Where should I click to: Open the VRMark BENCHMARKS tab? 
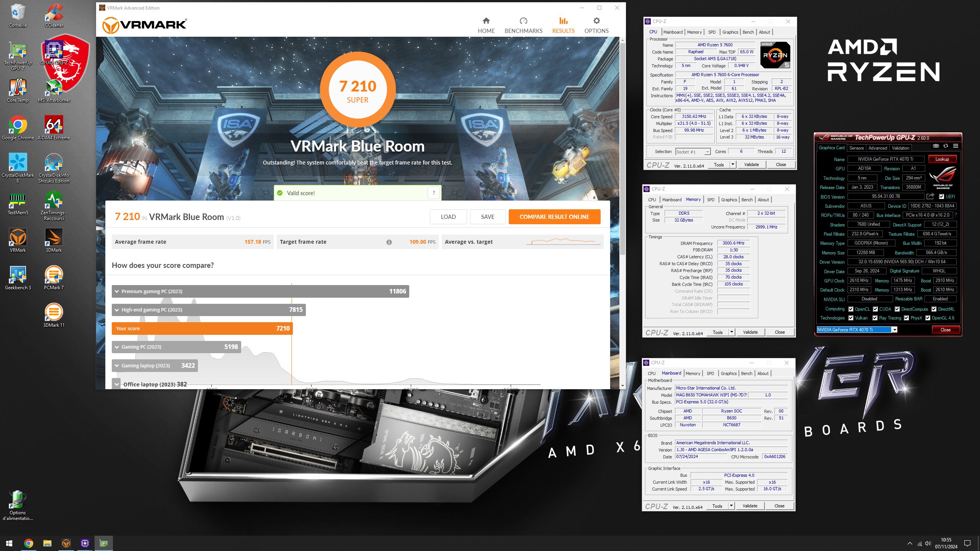[x=523, y=26]
